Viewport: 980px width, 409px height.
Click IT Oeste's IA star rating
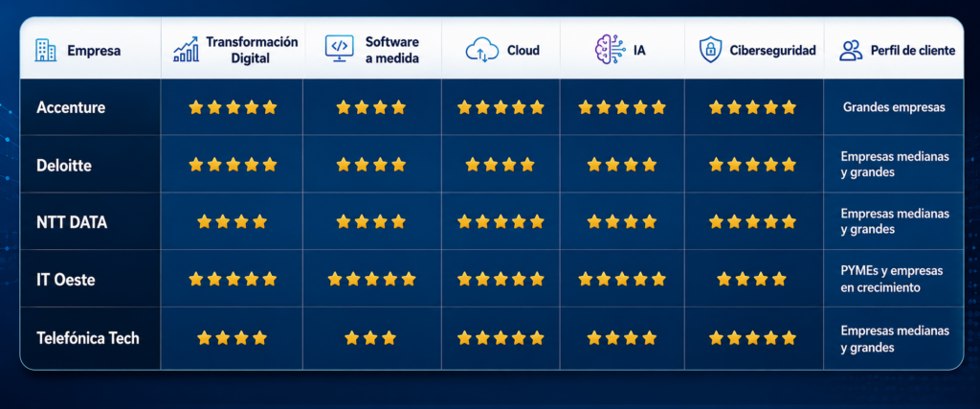[x=622, y=280]
